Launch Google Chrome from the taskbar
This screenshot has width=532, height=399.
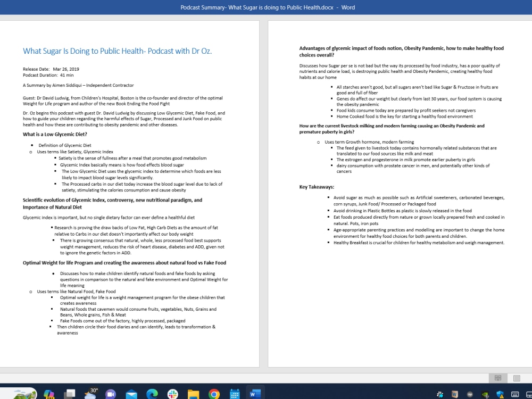[x=214, y=394]
